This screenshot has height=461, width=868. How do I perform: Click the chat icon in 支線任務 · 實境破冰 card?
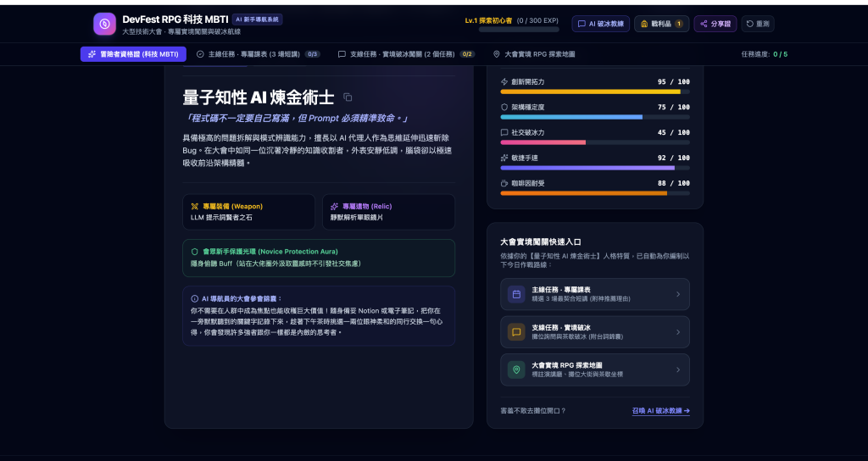click(516, 332)
